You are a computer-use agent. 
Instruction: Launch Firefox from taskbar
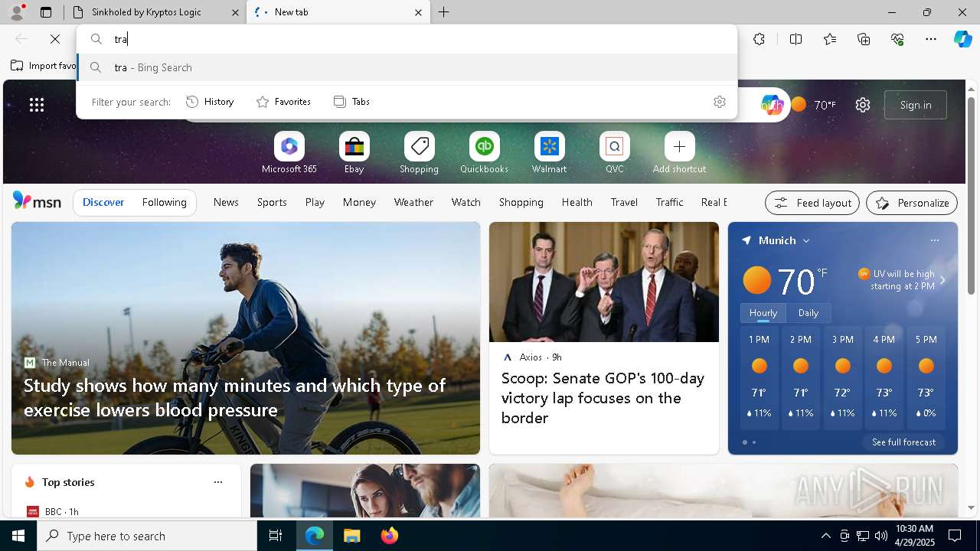(x=390, y=536)
